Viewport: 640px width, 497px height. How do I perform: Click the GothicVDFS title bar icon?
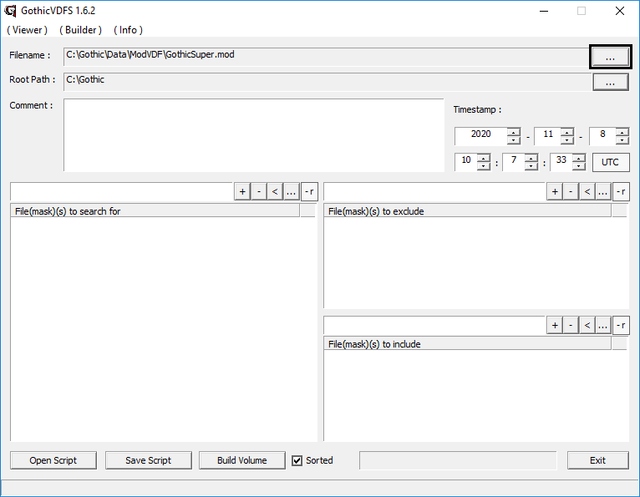point(10,11)
